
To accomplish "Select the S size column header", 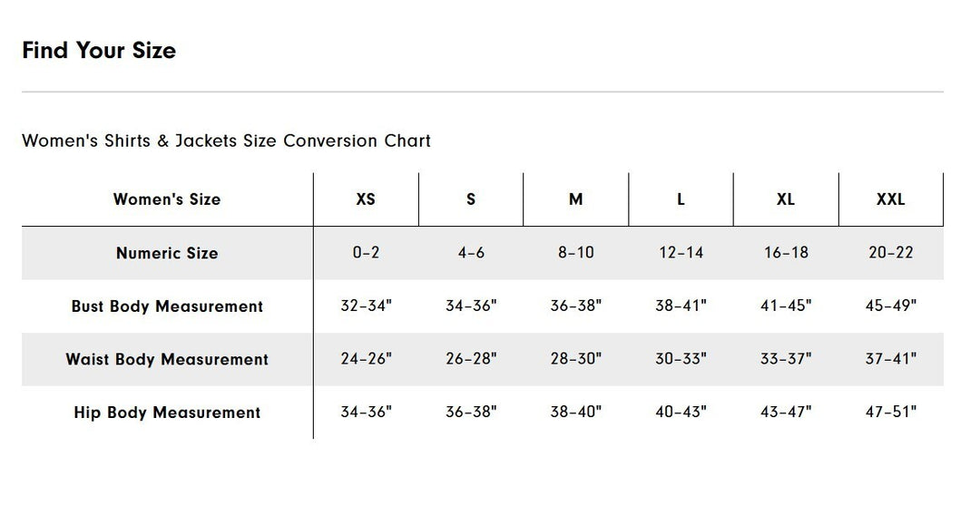I will click(x=471, y=199).
